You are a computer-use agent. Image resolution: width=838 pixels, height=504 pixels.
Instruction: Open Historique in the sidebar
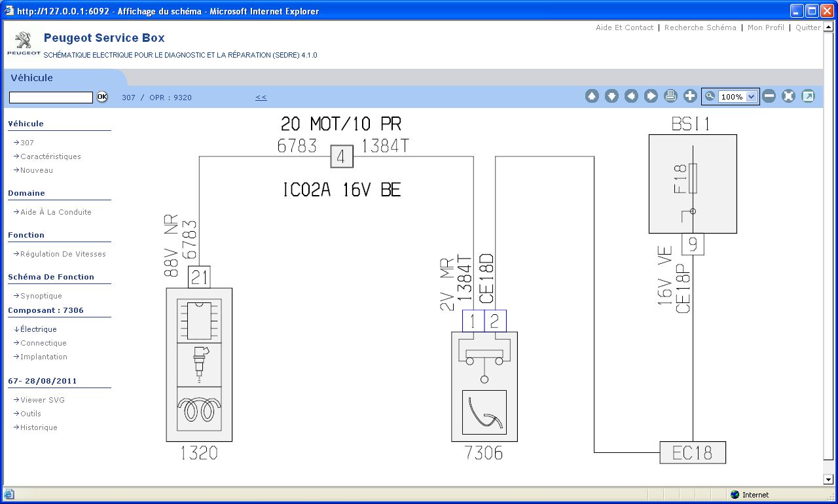pos(39,427)
